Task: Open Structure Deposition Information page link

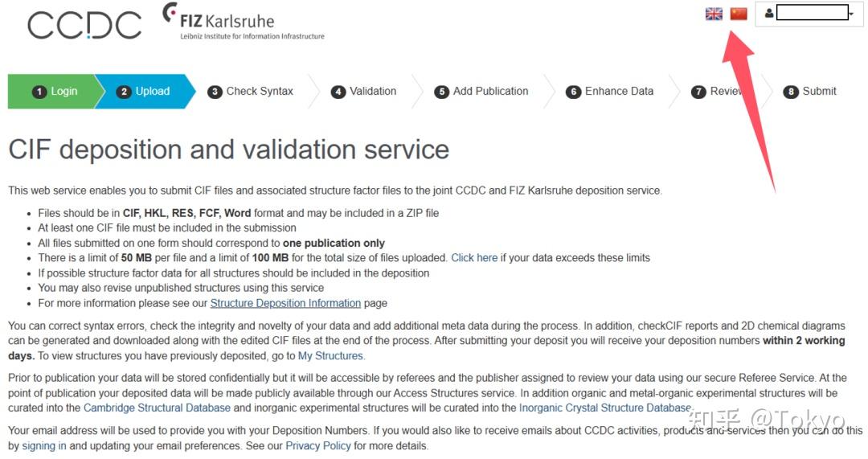Action: point(285,303)
